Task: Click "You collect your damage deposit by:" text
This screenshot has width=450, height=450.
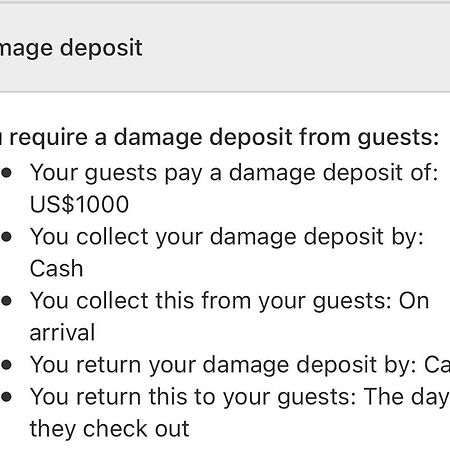Action: [227, 237]
